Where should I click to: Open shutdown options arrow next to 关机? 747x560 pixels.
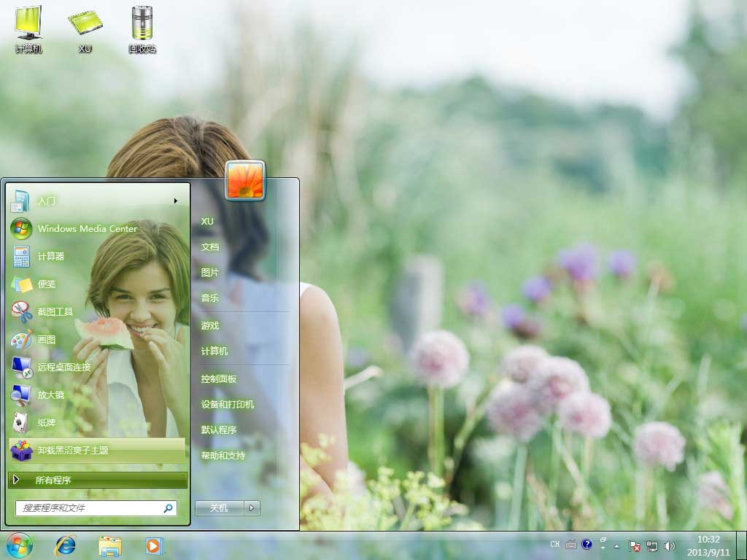pos(252,508)
